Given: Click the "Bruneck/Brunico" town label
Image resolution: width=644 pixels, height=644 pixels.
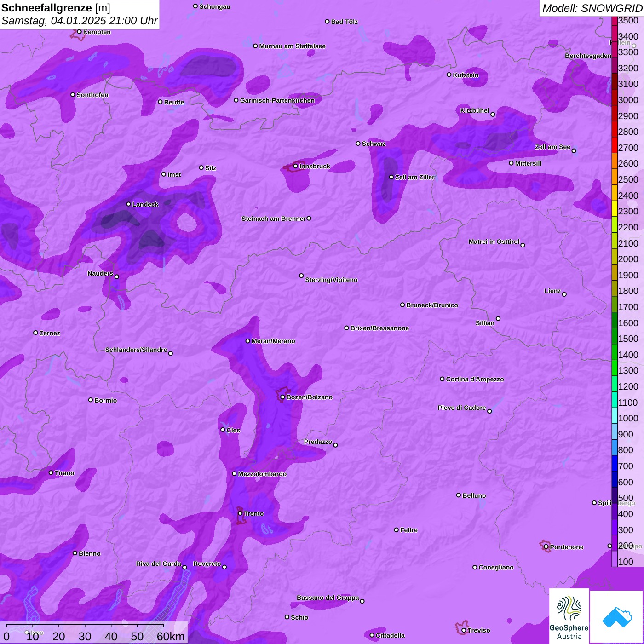Looking at the screenshot, I should click(x=432, y=305).
